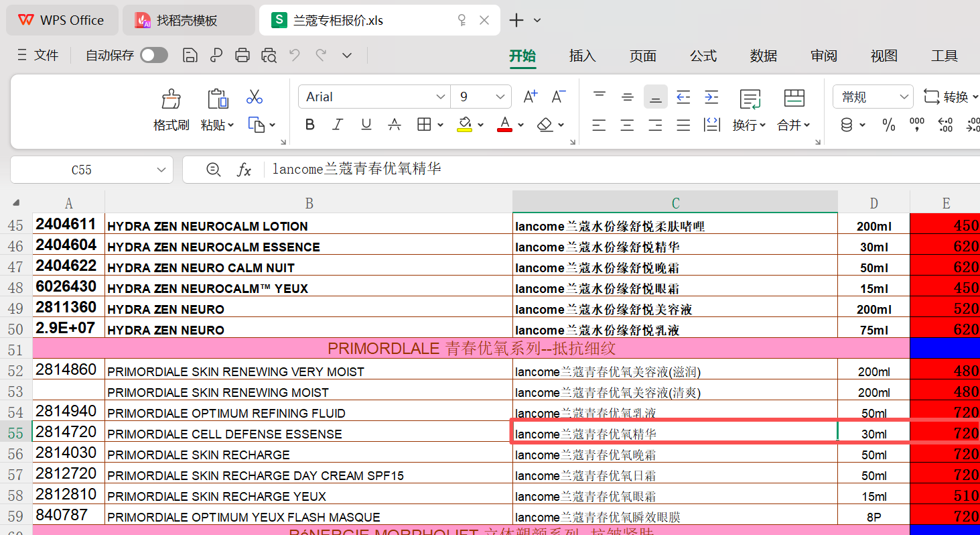The height and width of the screenshot is (535, 980).
Task: Increase font size with A+ icon
Action: click(530, 97)
